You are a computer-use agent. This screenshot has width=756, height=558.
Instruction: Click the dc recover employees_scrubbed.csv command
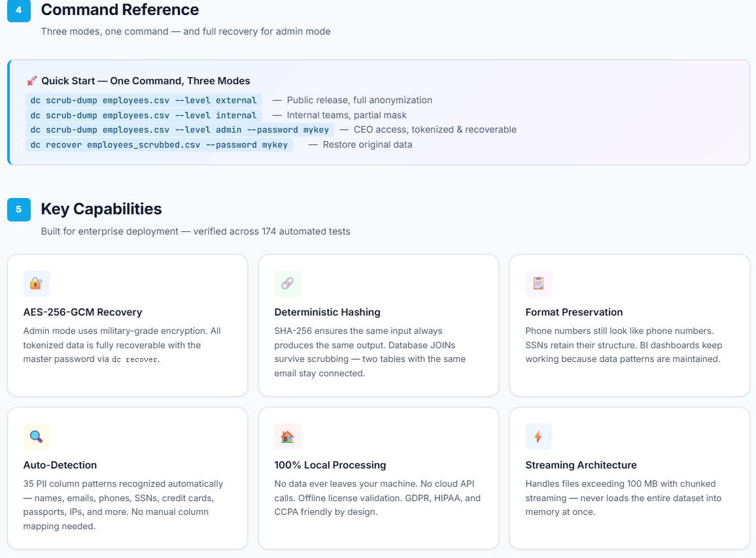(159, 144)
